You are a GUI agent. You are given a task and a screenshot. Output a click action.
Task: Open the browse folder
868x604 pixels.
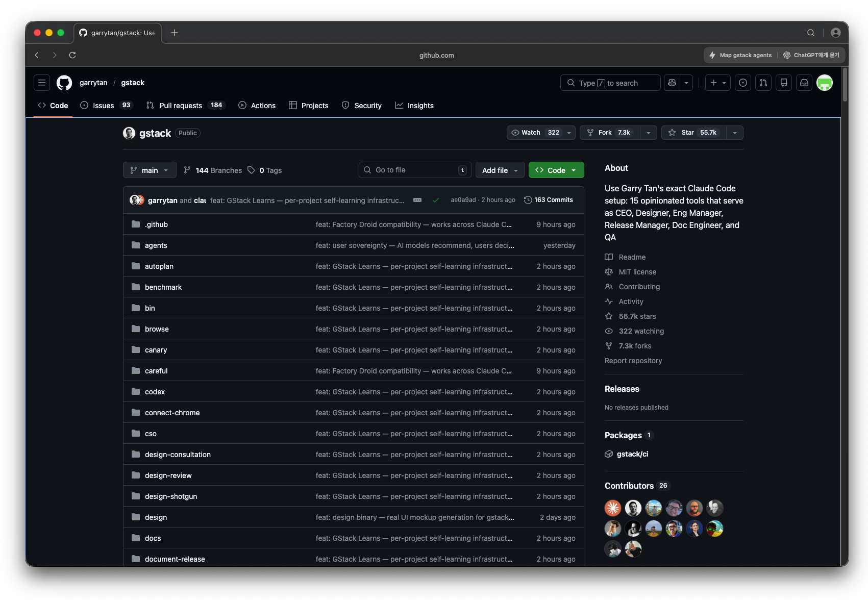[157, 329]
